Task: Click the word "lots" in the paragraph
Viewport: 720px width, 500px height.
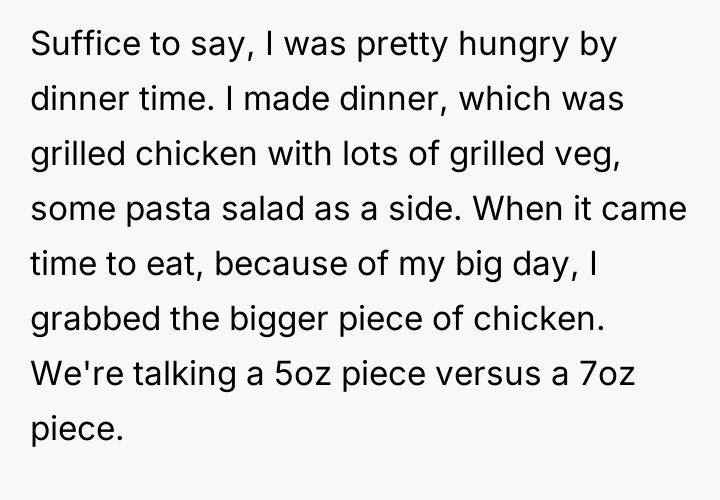Action: [x=365, y=156]
